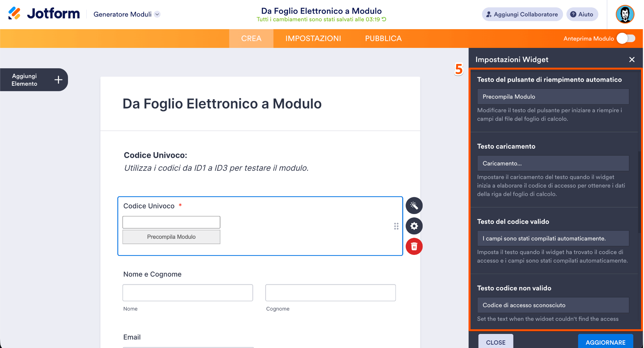Image resolution: width=644 pixels, height=348 pixels.
Task: Click the drag handle dots next to the field
Action: coord(396,226)
